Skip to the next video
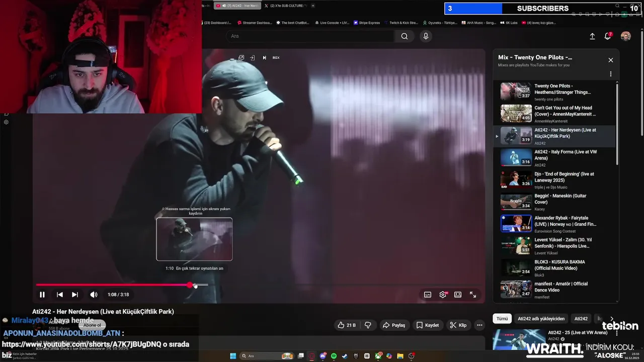The width and height of the screenshot is (644, 362). [75, 295]
